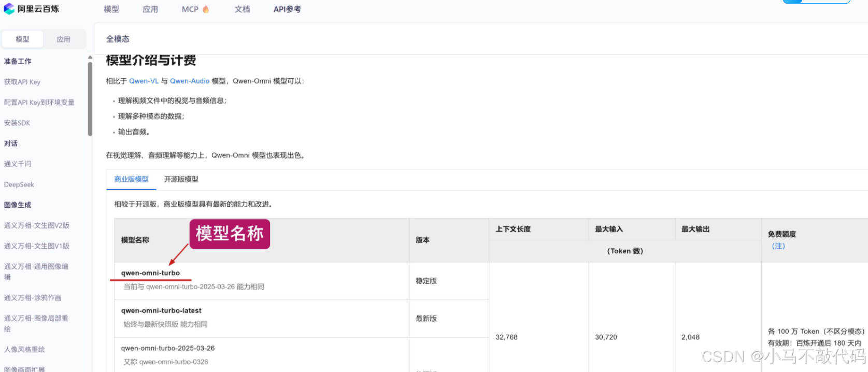868x372 pixels.
Task: Click the 模型介绍与计费 heading
Action: click(151, 61)
